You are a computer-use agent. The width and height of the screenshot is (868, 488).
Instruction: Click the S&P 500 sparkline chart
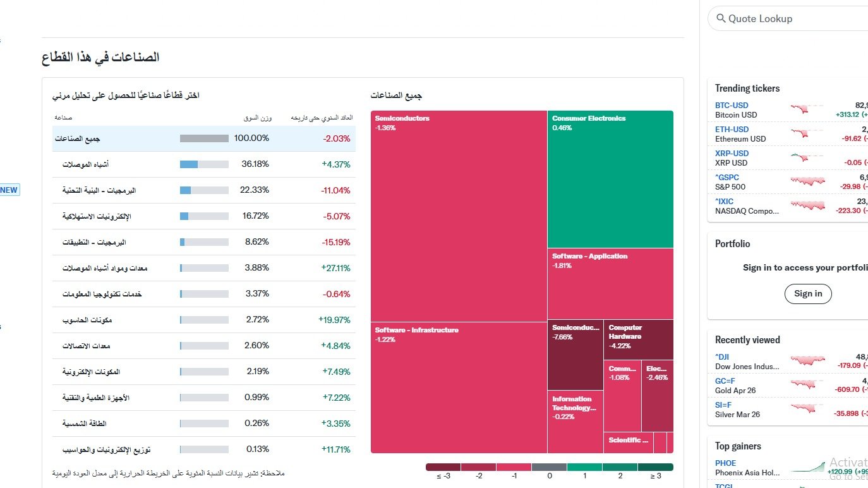[x=807, y=181]
